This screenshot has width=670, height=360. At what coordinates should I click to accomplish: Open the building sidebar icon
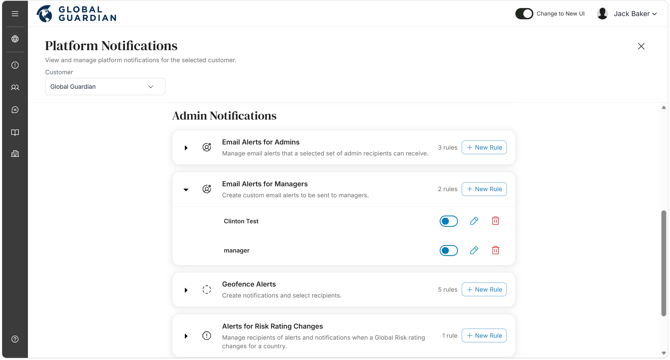click(15, 153)
